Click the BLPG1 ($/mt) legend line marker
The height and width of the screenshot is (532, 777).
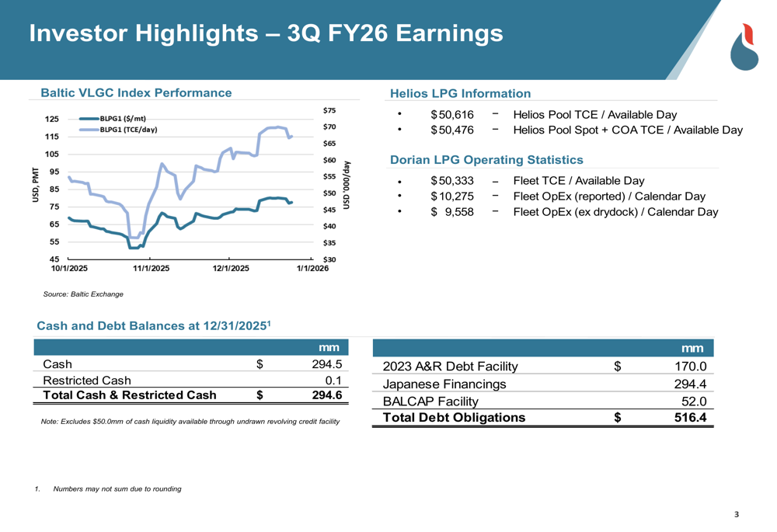[84, 118]
